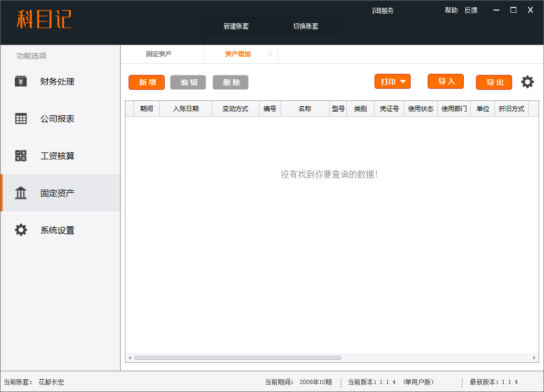Choose 切换账套 in the top bar
The height and width of the screenshot is (392, 544).
pyautogui.click(x=306, y=26)
